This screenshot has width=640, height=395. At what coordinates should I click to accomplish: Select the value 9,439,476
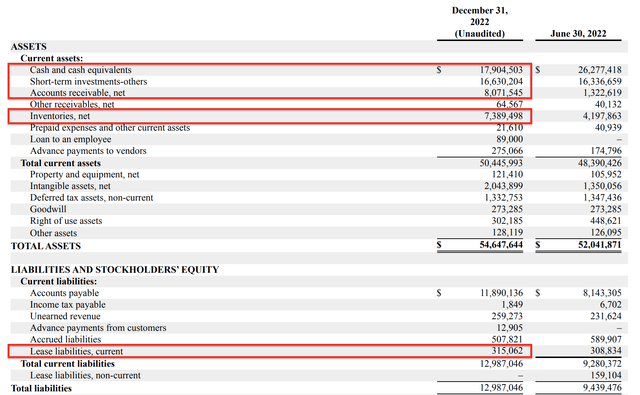tap(602, 388)
